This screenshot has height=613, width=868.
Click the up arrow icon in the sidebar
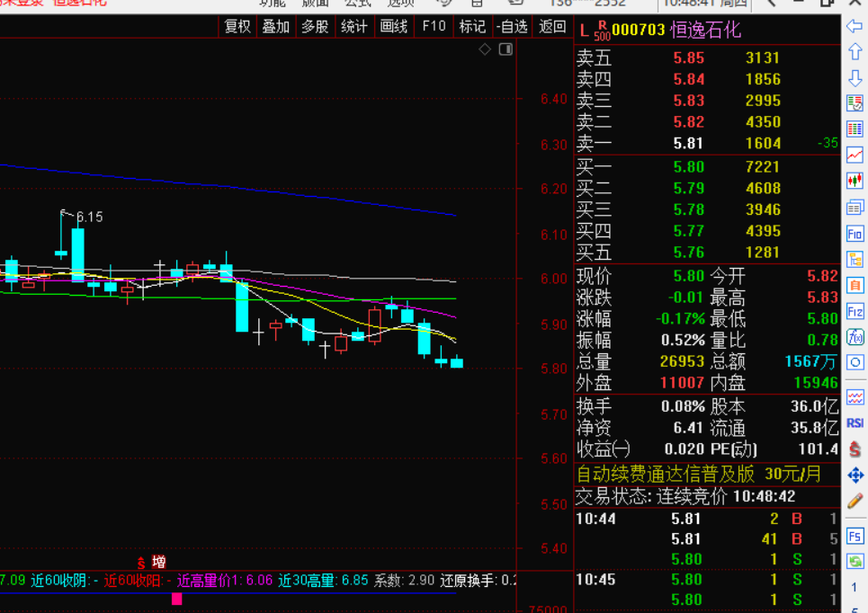pos(855,51)
